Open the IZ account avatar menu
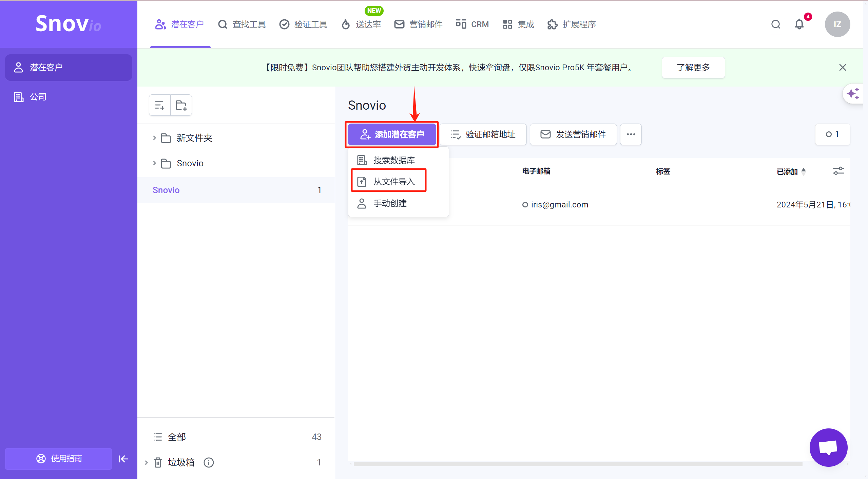Screen dimensions: 868x479 837,24
